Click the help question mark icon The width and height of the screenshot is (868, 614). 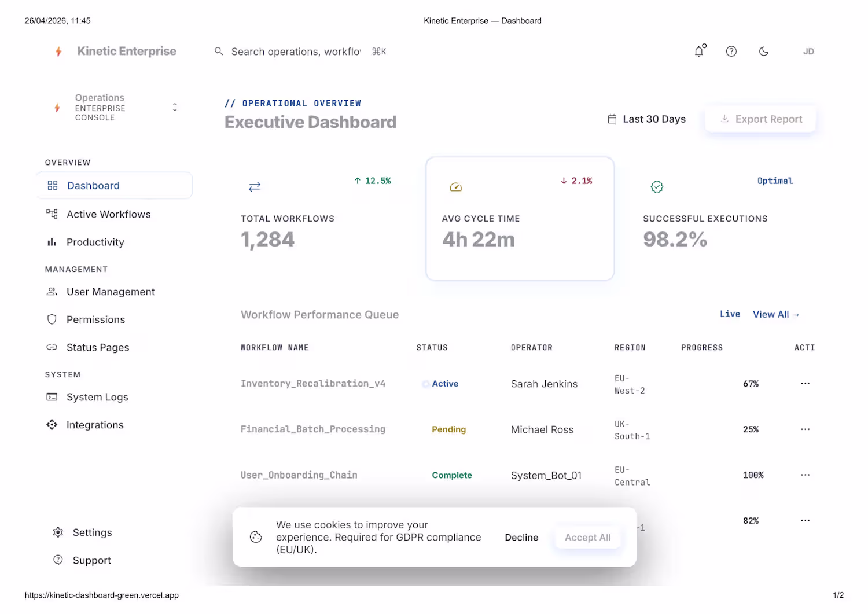[731, 52]
